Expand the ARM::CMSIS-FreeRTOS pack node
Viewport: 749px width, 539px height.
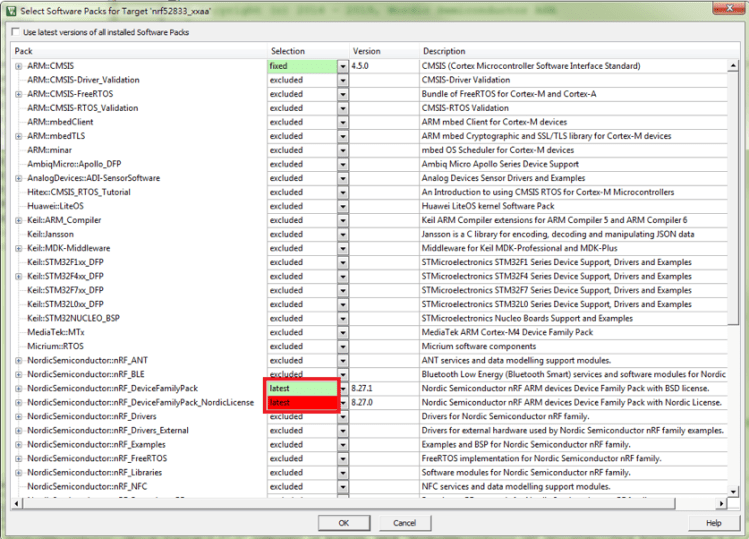pos(18,94)
